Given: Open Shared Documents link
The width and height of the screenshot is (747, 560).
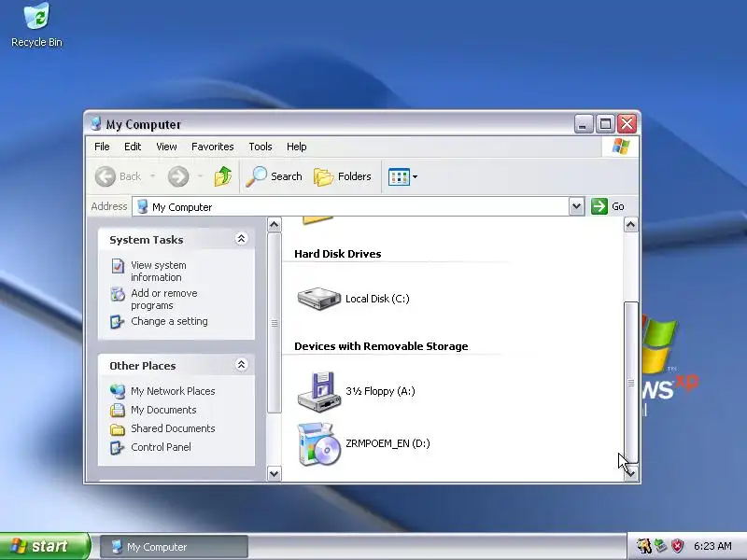Looking at the screenshot, I should click(x=173, y=428).
